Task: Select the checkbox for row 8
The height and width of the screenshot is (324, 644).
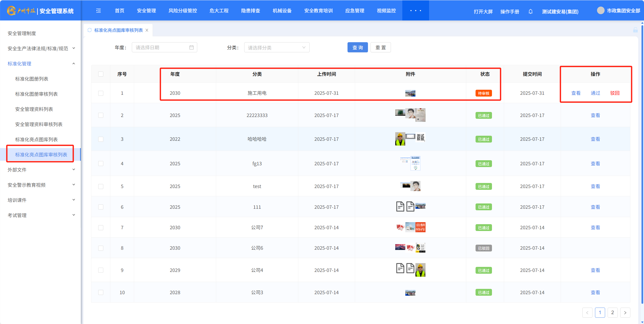Action: 101,248
